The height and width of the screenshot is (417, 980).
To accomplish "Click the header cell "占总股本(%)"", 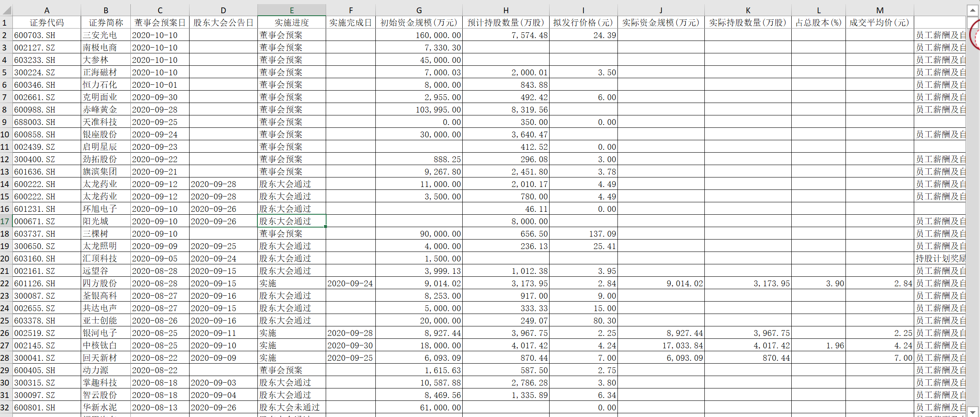I will tap(819, 22).
